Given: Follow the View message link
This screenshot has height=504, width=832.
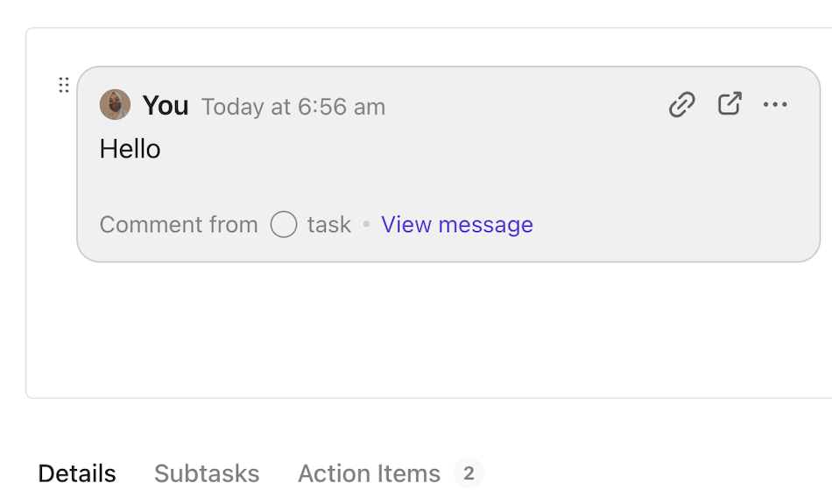Looking at the screenshot, I should pos(456,225).
